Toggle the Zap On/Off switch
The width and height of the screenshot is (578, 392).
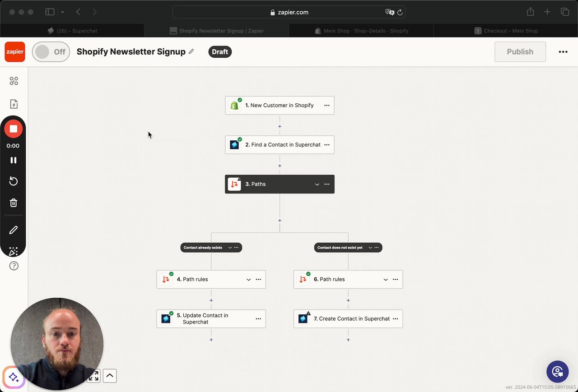coord(51,52)
